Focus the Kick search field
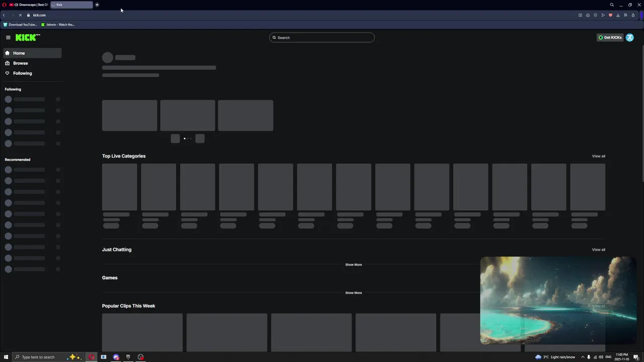The height and width of the screenshot is (362, 644). [322, 37]
